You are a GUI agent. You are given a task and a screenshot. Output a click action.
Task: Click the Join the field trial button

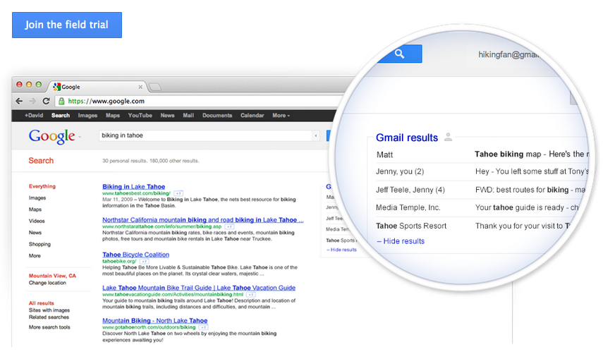coord(67,25)
